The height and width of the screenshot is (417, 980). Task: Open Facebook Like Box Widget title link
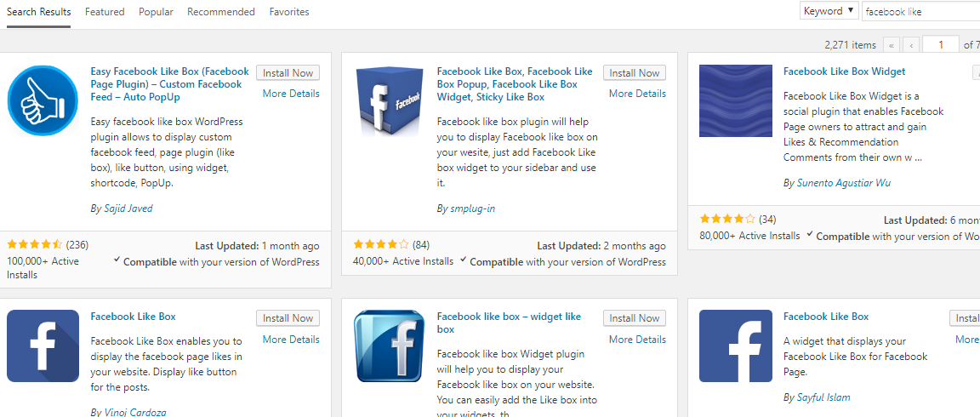845,71
